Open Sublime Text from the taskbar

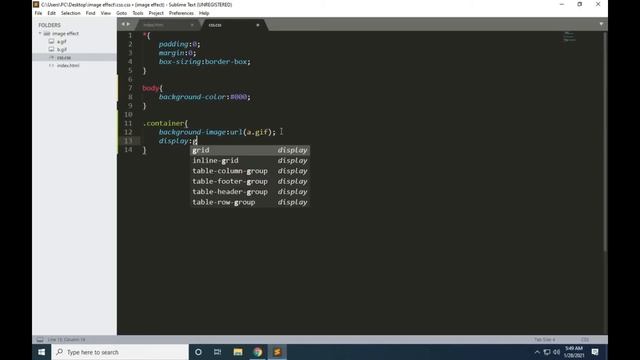tap(277, 352)
